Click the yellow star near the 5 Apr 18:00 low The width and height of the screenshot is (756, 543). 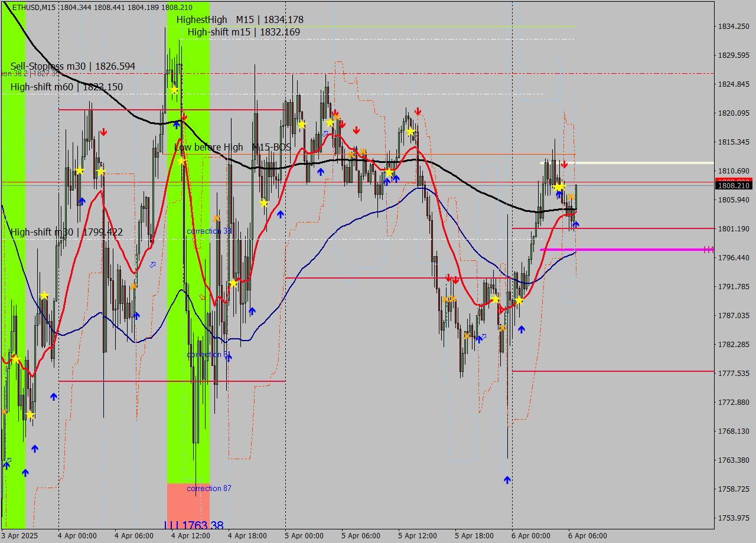coord(496,299)
